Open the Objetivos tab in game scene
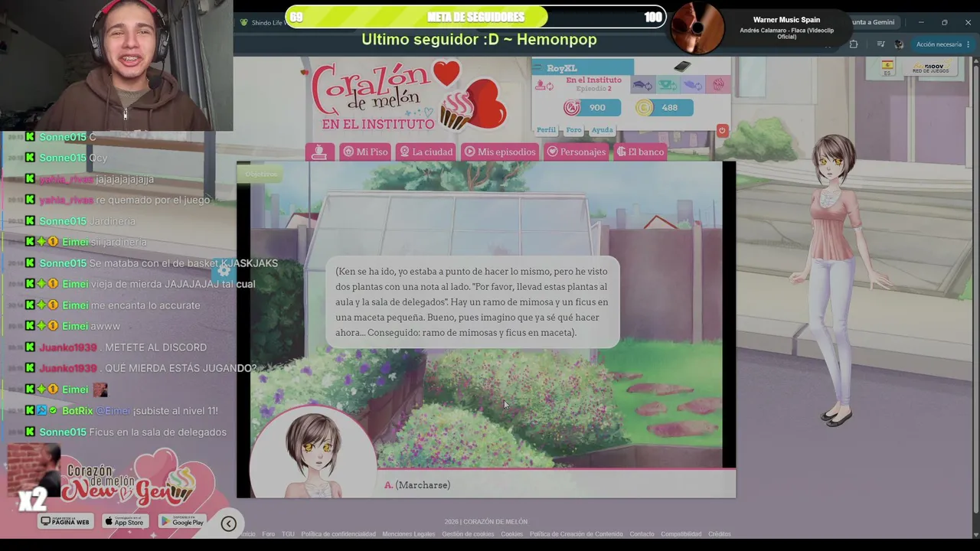The image size is (980, 551). 261,174
